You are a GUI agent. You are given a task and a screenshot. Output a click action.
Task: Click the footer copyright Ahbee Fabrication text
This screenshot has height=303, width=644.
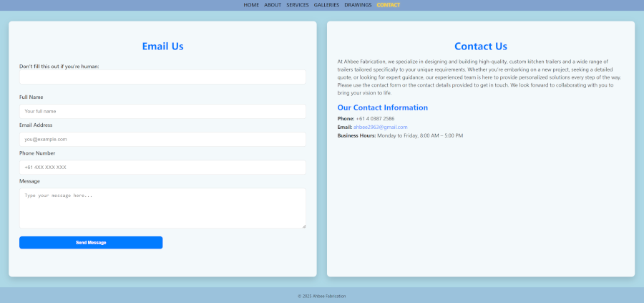pyautogui.click(x=322, y=296)
